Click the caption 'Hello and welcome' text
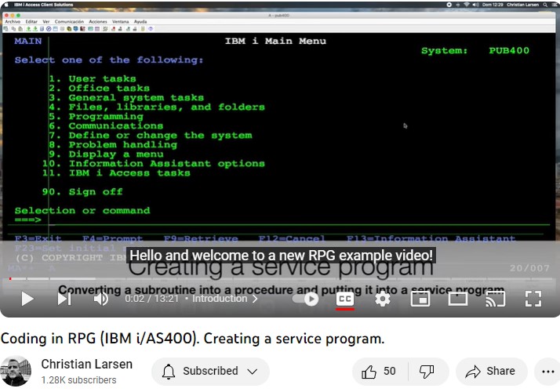560x392 pixels. click(x=281, y=256)
